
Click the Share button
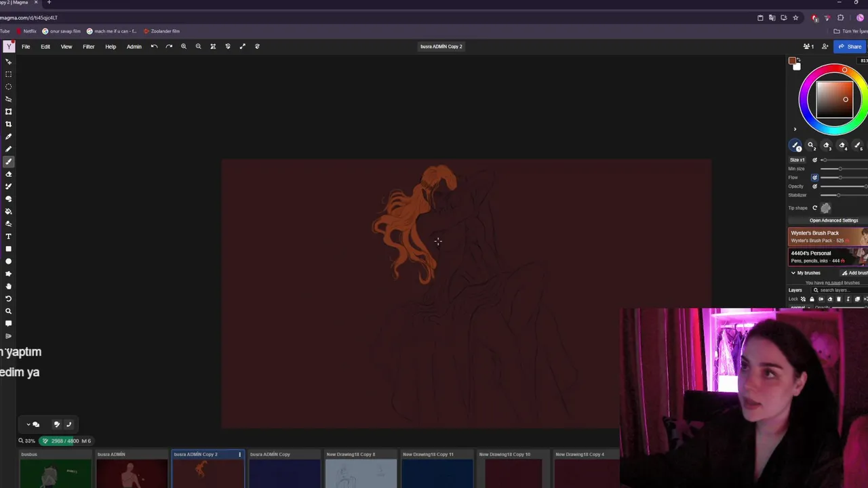850,47
